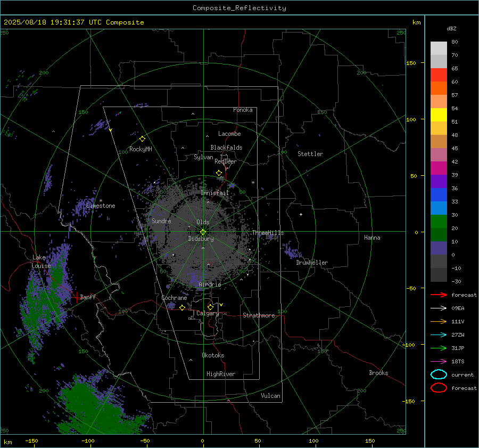
Task: Select the Innisfail label
Action: pyautogui.click(x=215, y=193)
